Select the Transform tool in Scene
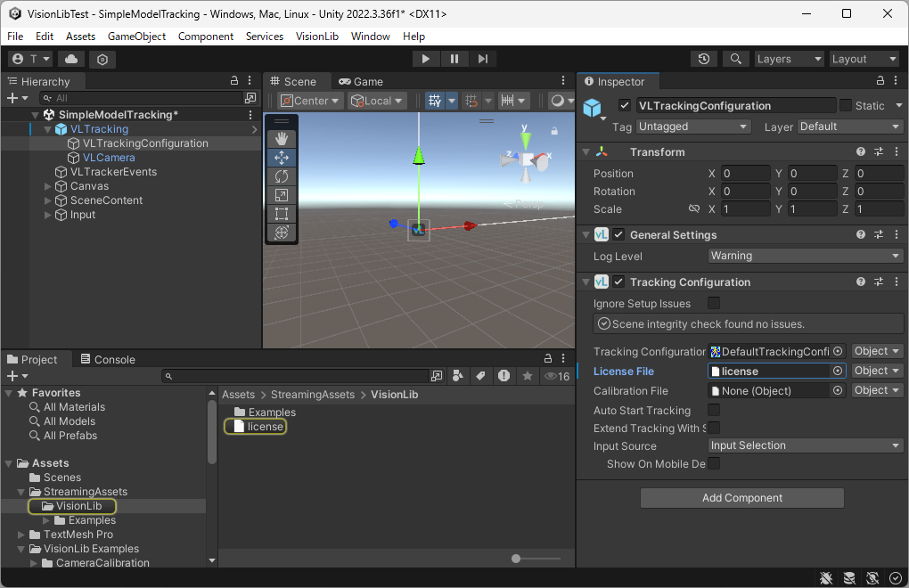Screen dimensions: 909x588 pyautogui.click(x=282, y=233)
